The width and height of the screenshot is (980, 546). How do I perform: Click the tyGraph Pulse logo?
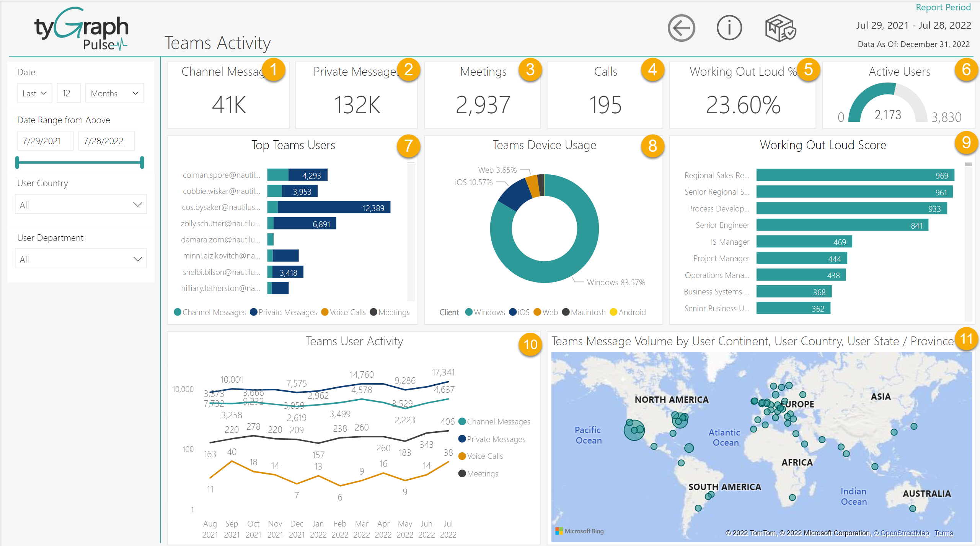[x=82, y=29]
